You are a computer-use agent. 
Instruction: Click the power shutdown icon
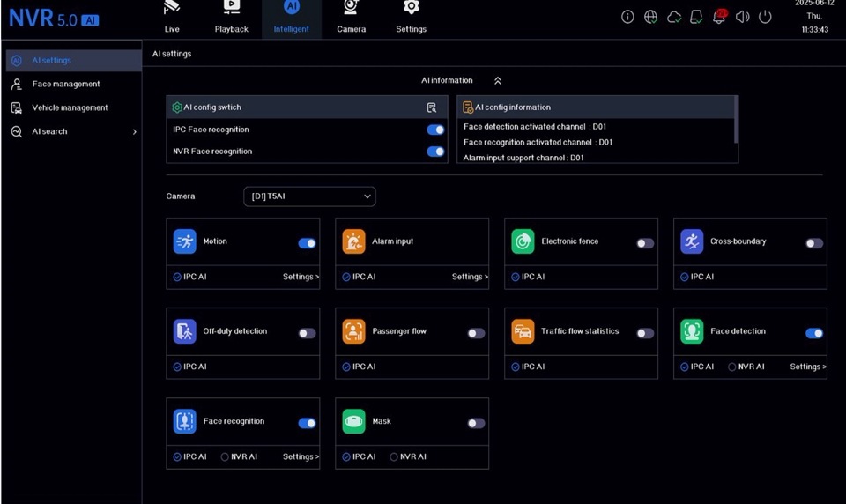click(x=765, y=17)
